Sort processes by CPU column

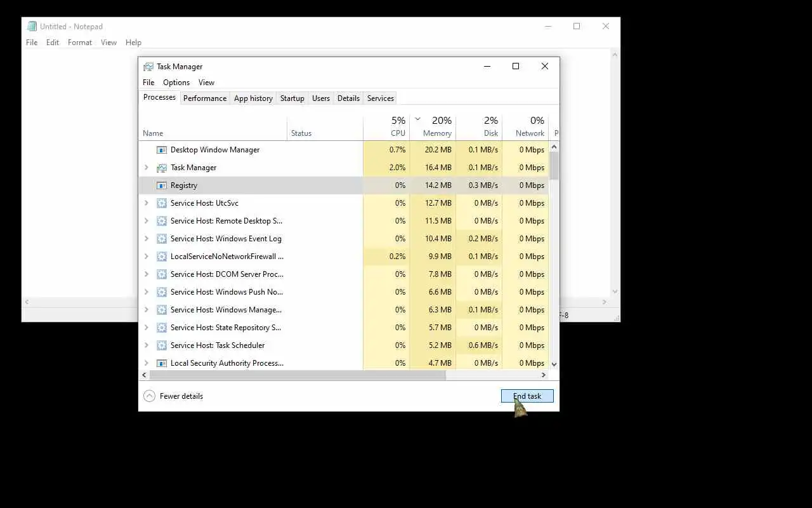click(386, 128)
